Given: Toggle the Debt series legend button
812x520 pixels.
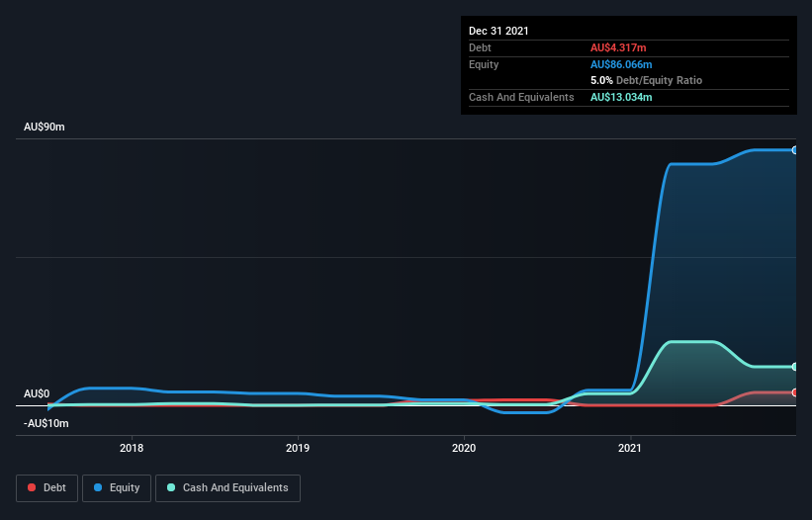Looking at the screenshot, I should click(47, 488).
